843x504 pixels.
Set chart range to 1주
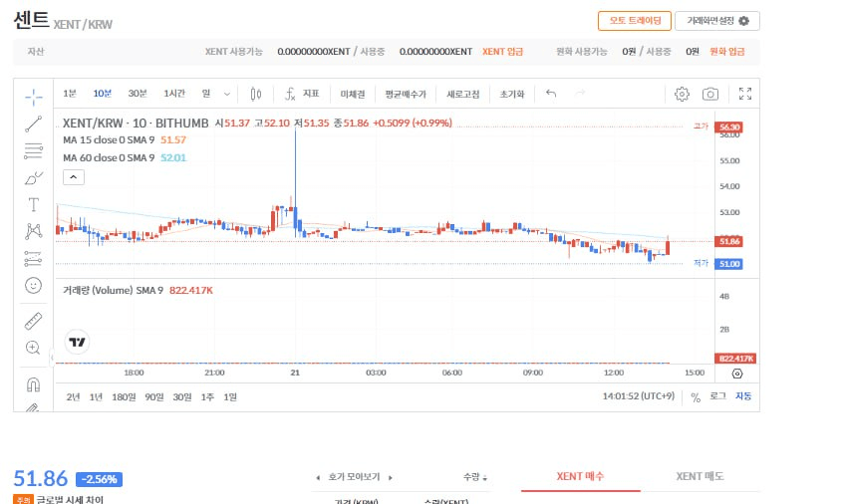pos(207,397)
